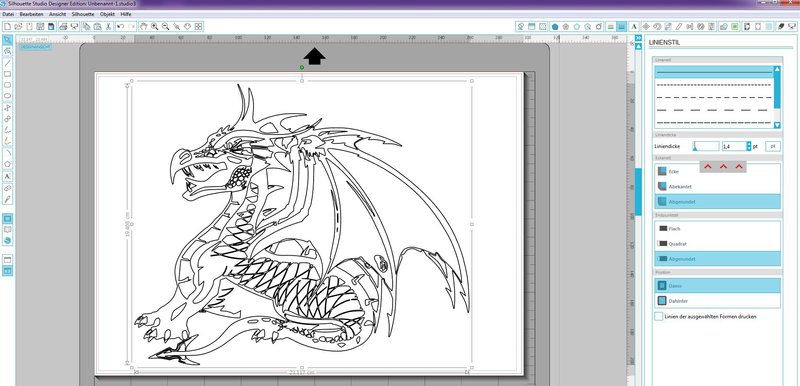Open the Datei menu
800x386 pixels.
(8, 14)
